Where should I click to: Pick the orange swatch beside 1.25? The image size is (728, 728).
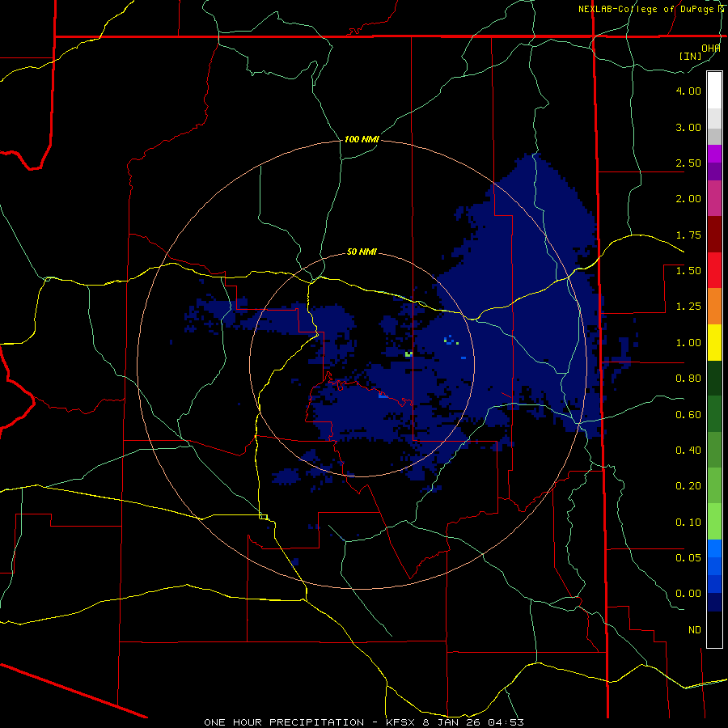coord(714,307)
